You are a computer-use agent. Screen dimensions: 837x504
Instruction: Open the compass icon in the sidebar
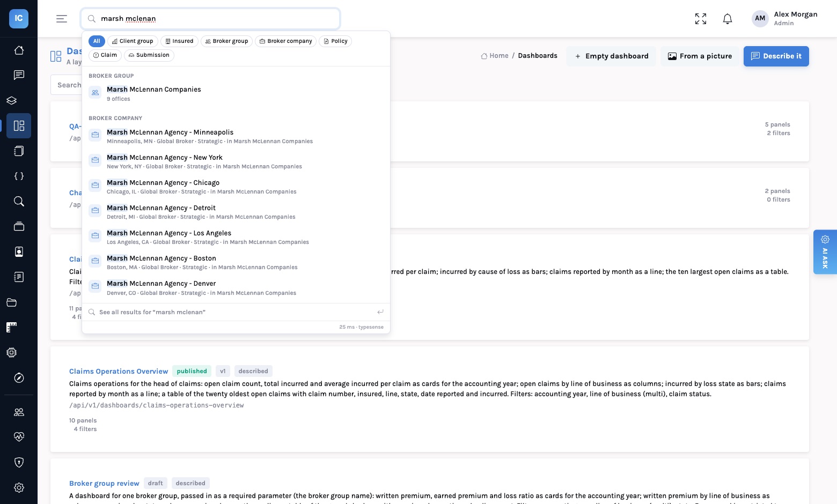click(x=19, y=378)
